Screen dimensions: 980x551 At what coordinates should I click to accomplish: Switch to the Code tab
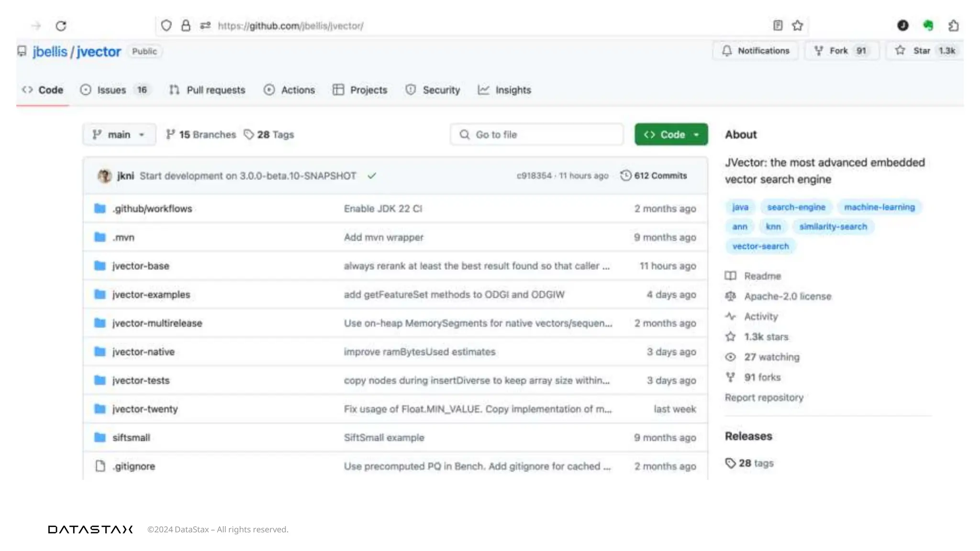[43, 90]
